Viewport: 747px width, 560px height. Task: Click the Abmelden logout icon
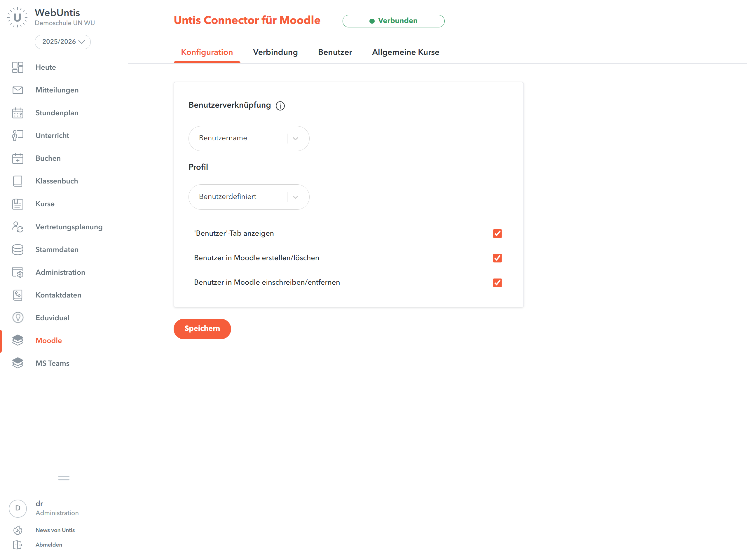[18, 545]
